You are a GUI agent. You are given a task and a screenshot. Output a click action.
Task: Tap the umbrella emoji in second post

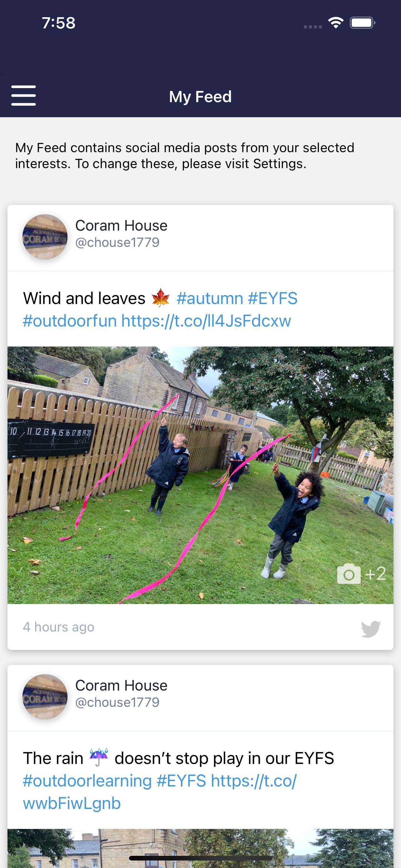99,758
